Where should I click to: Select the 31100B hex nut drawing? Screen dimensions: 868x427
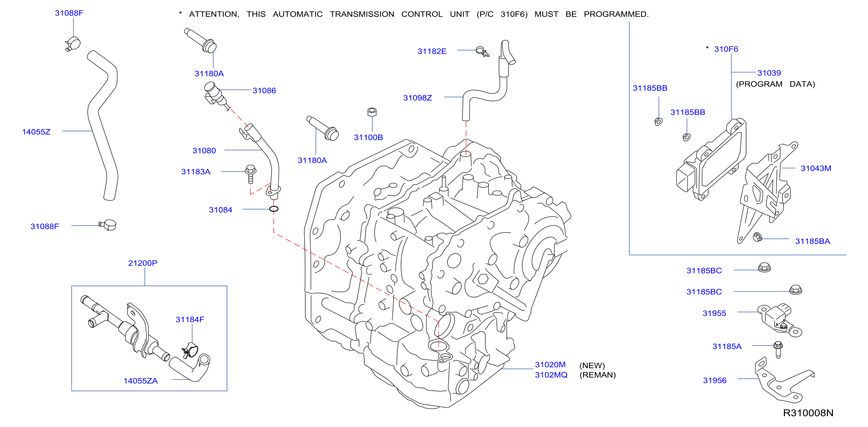(372, 112)
